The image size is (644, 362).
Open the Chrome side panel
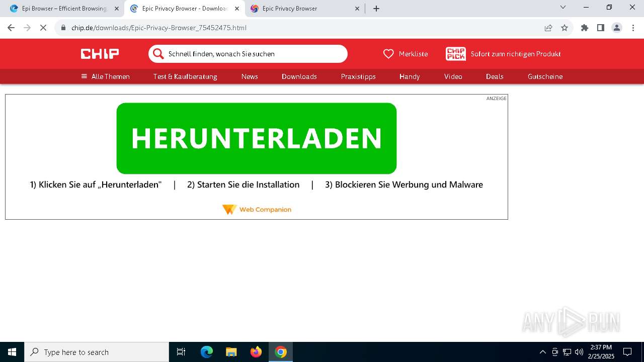[601, 28]
